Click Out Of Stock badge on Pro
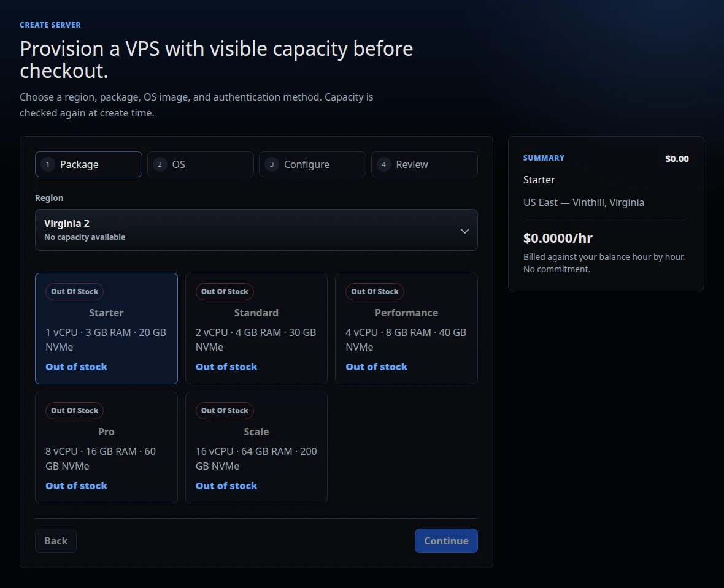The width and height of the screenshot is (724, 588). [x=74, y=411]
